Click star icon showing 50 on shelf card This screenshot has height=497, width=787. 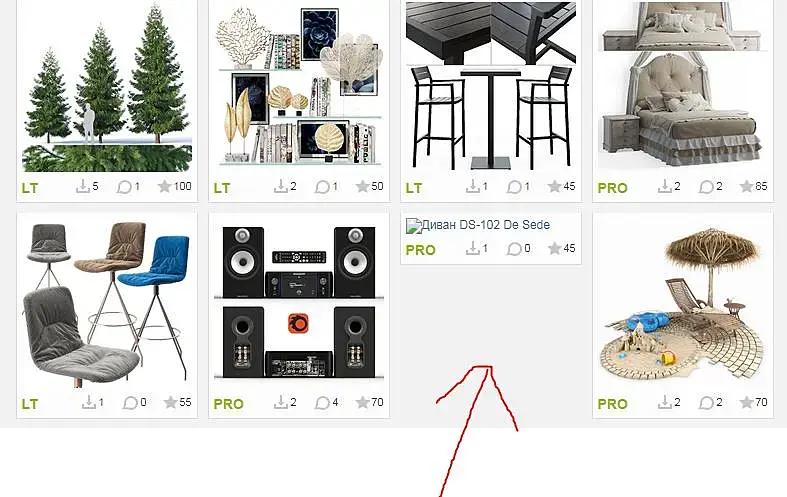pos(363,187)
